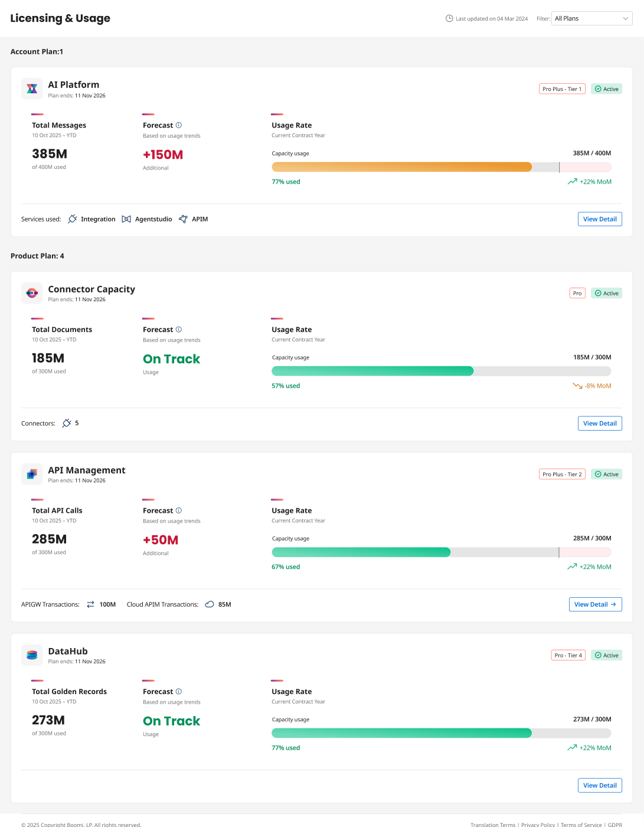Click API Management capacity usage bar
This screenshot has width=644, height=827.
(x=442, y=552)
